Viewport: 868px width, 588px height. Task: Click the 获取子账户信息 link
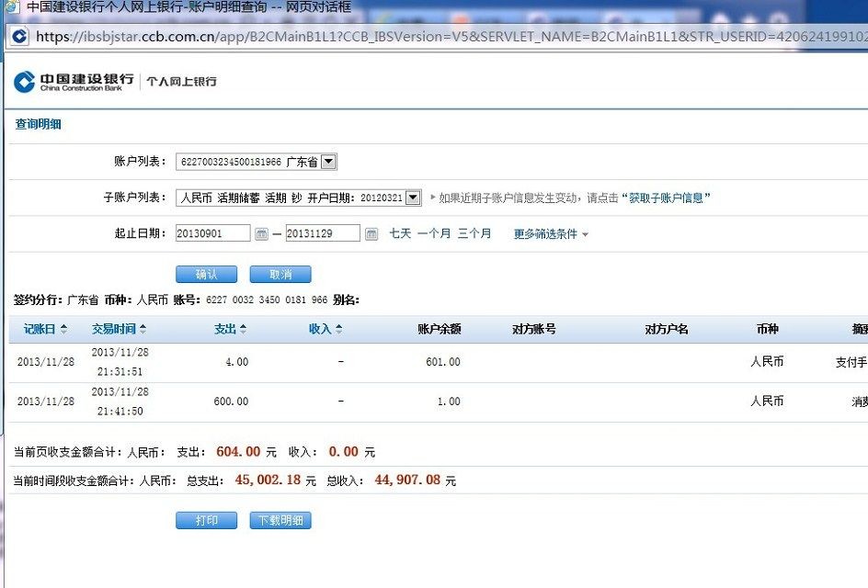pos(668,198)
